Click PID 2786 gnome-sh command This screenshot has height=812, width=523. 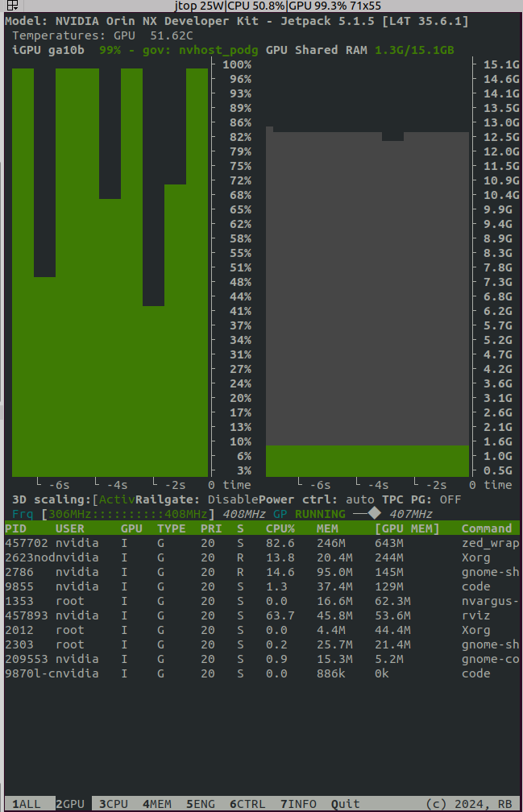click(491, 572)
